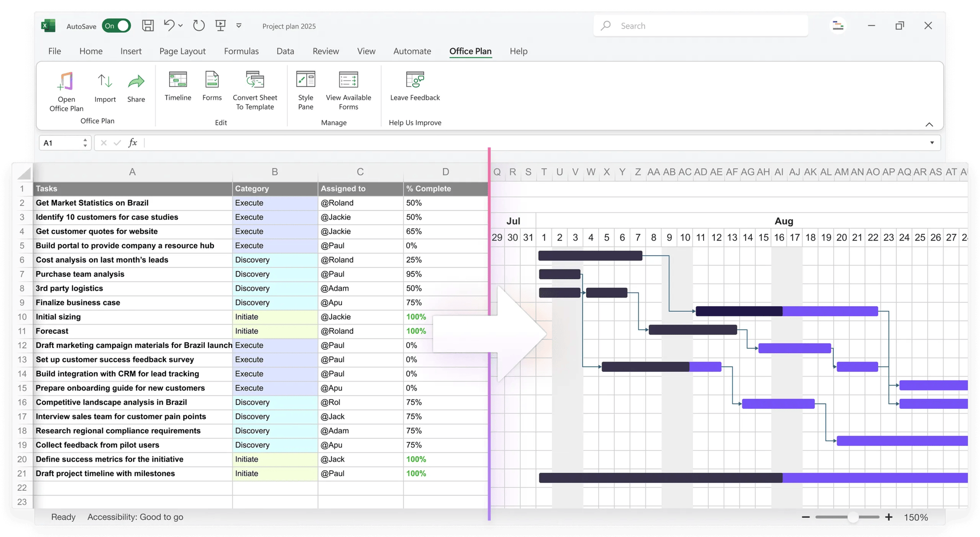Select the Share icon
The image size is (980, 537).
(136, 89)
